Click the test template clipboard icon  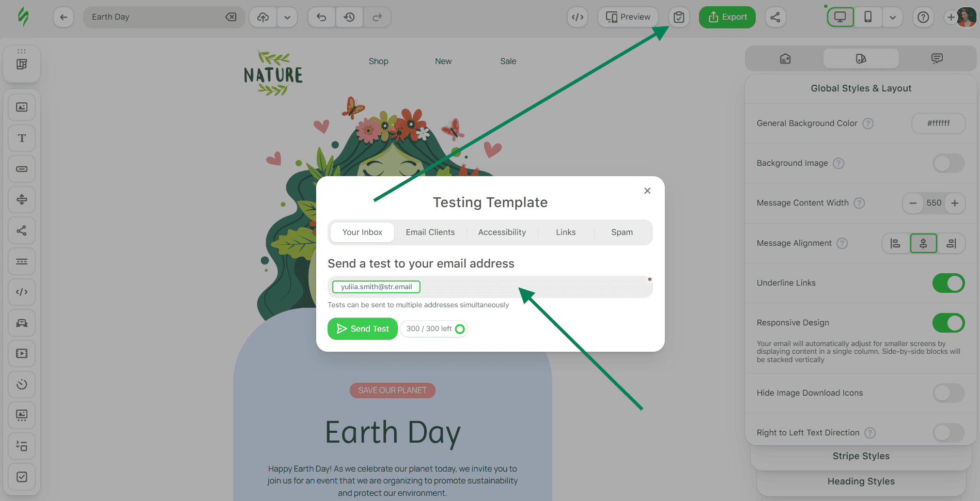click(x=679, y=17)
